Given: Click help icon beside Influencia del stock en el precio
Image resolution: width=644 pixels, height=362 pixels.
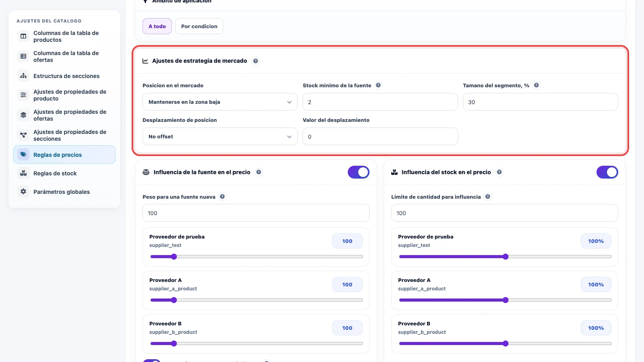Looking at the screenshot, I should click(x=500, y=172).
